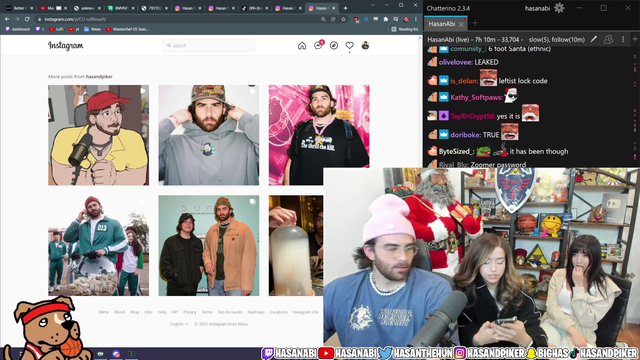This screenshot has width=640, height=360.
Task: Open Chatterino settings gear icon
Action: pyautogui.click(x=559, y=8)
